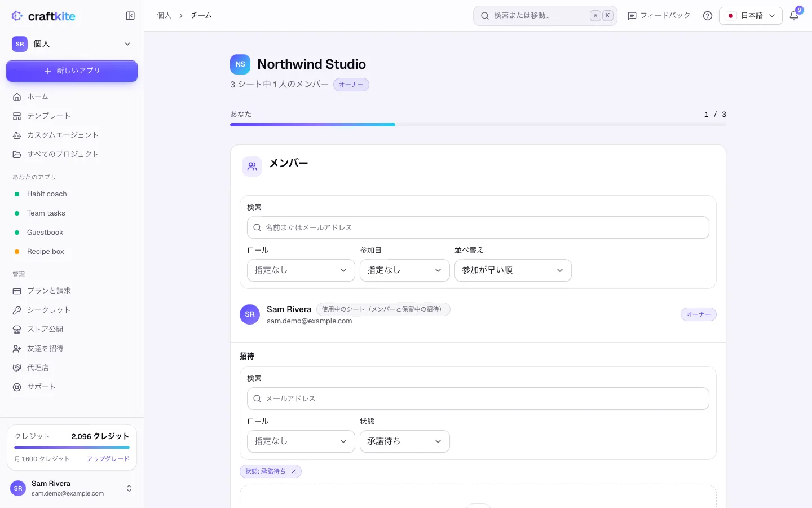Open テンプレート in sidebar

pos(72,116)
